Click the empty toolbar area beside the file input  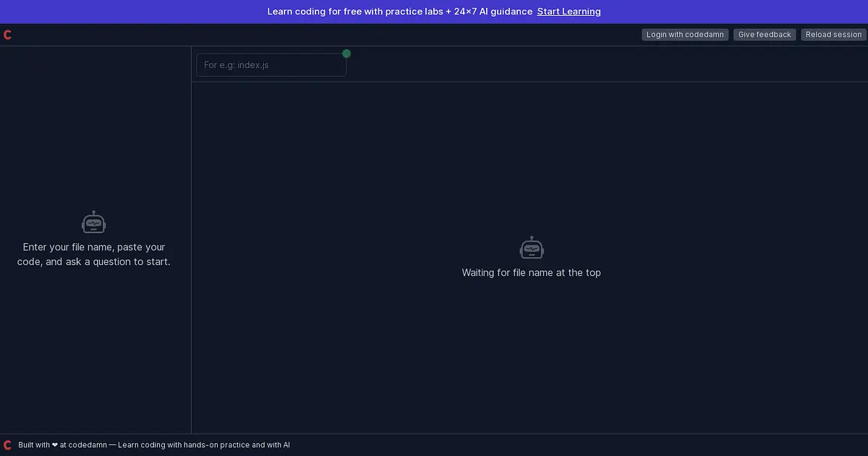coord(608,64)
